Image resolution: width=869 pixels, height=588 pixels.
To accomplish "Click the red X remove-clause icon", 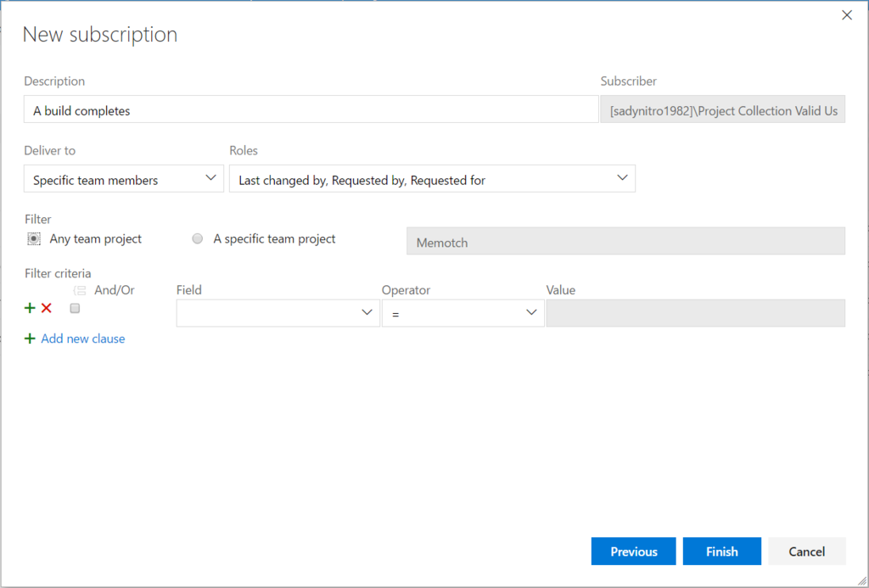I will pyautogui.click(x=47, y=309).
